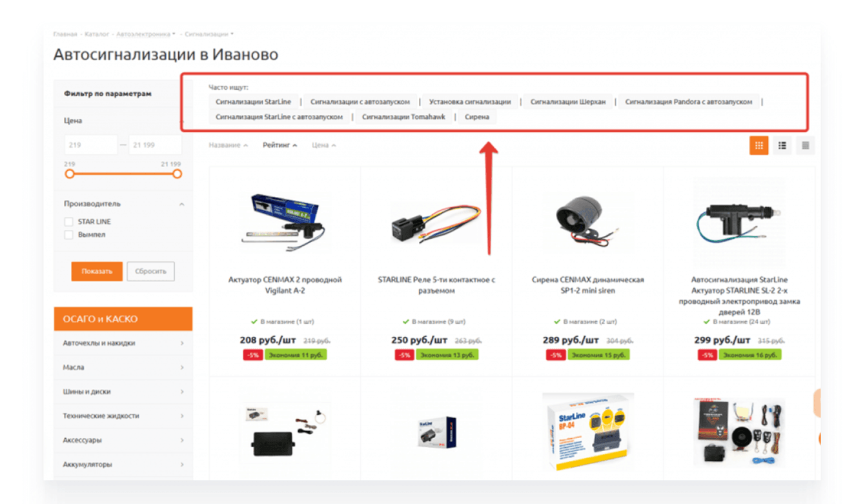Select compact table view icon
Screen dimensions: 865x504
805,146
